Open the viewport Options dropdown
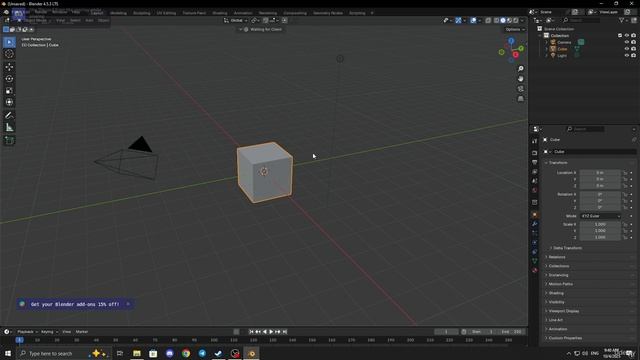Viewport: 640px width, 360px height. click(514, 29)
